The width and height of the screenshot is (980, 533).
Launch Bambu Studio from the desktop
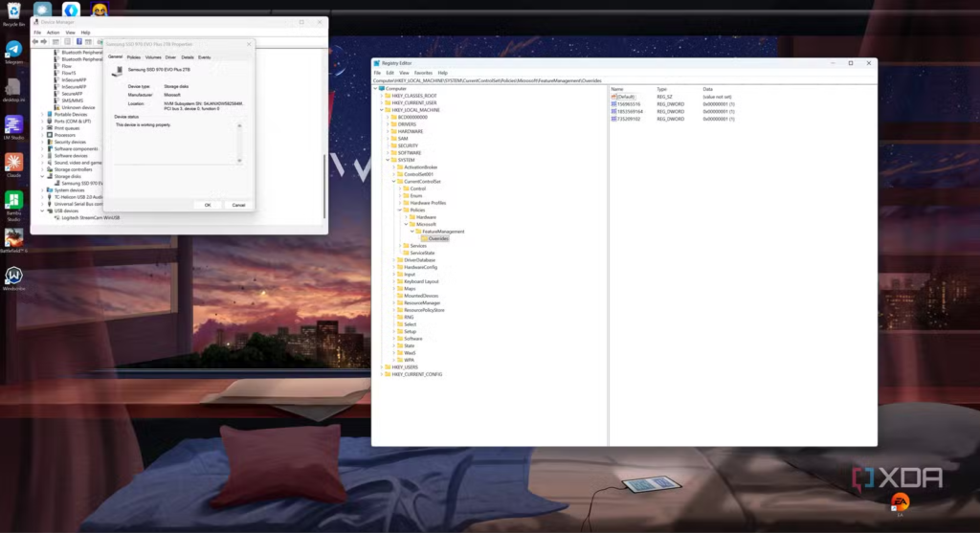point(13,201)
